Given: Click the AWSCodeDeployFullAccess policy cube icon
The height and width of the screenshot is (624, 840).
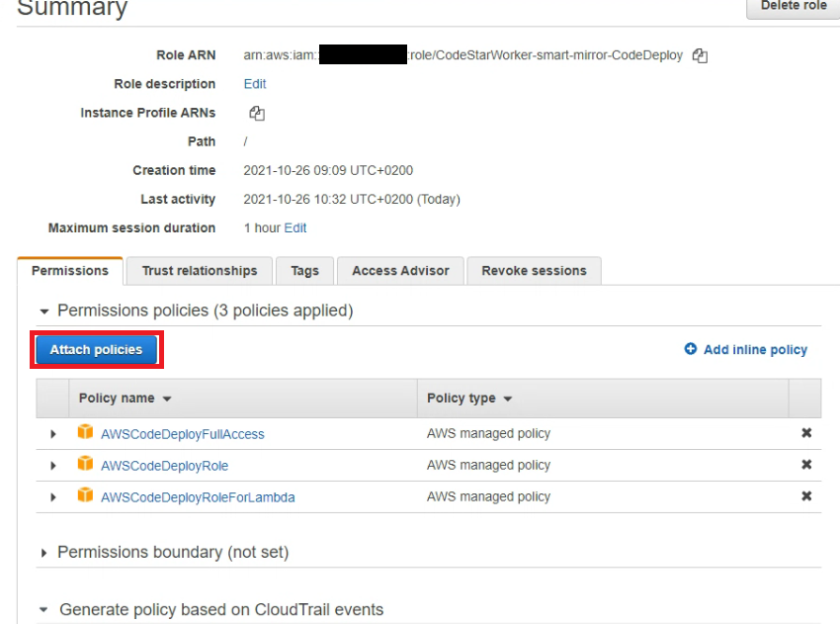Looking at the screenshot, I should click(x=85, y=431).
